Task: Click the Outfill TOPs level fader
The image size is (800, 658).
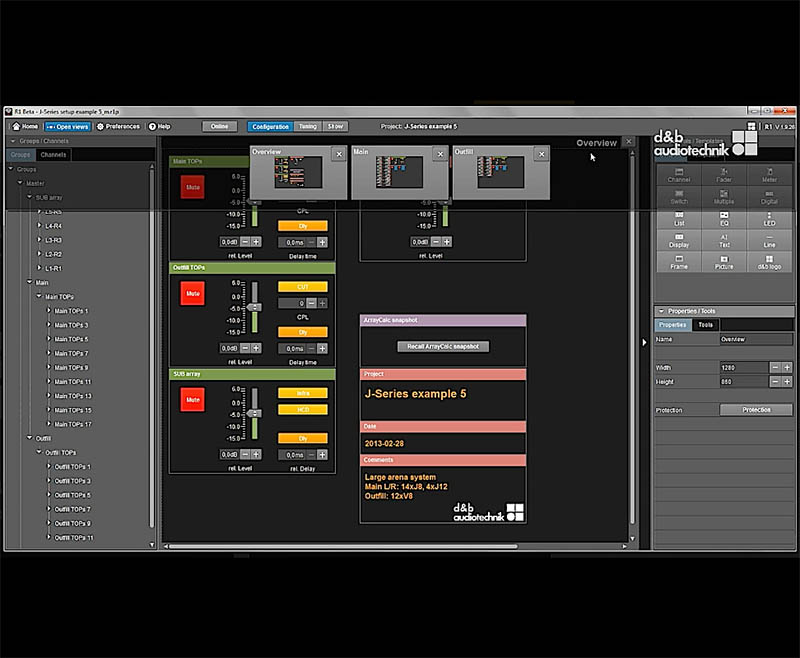Action: 254,307
